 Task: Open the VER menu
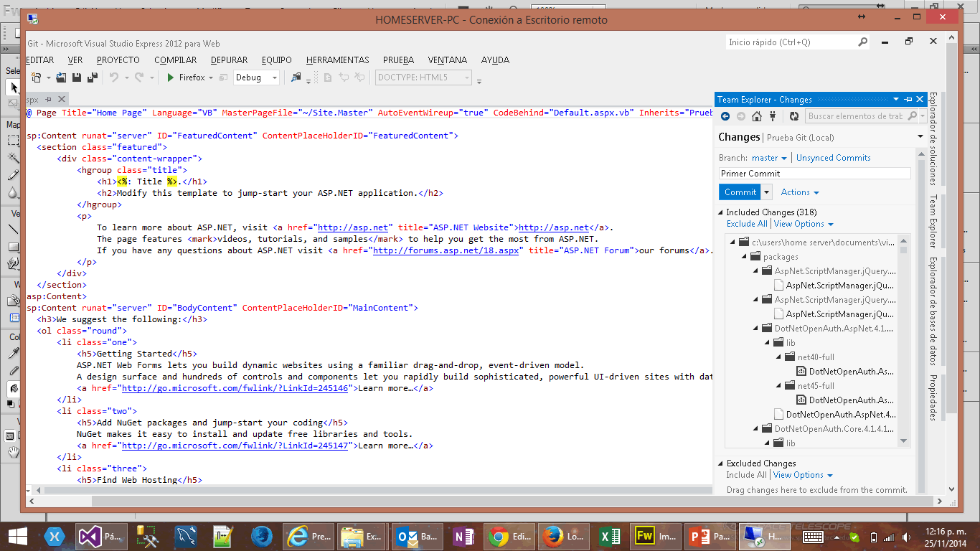click(x=75, y=60)
